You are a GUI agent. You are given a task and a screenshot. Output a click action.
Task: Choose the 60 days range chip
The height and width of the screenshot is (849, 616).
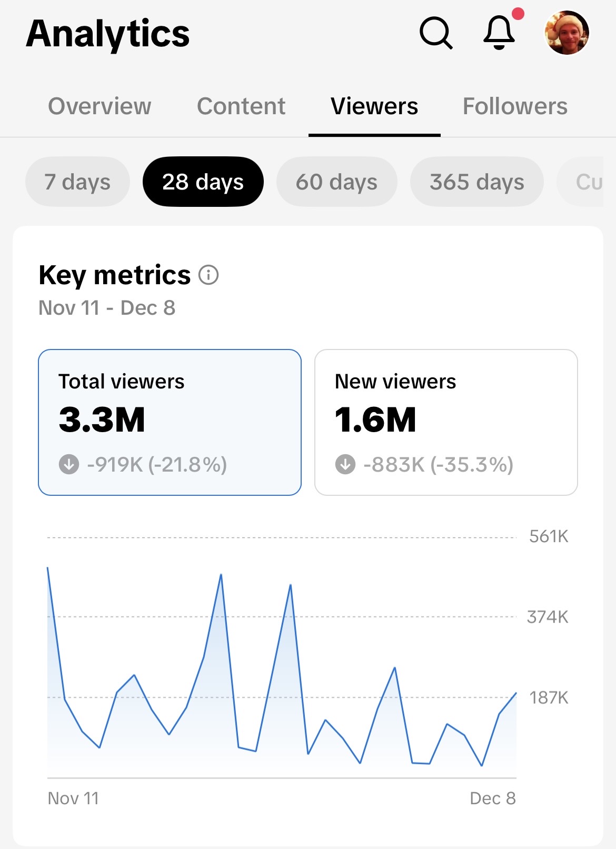[x=336, y=182]
